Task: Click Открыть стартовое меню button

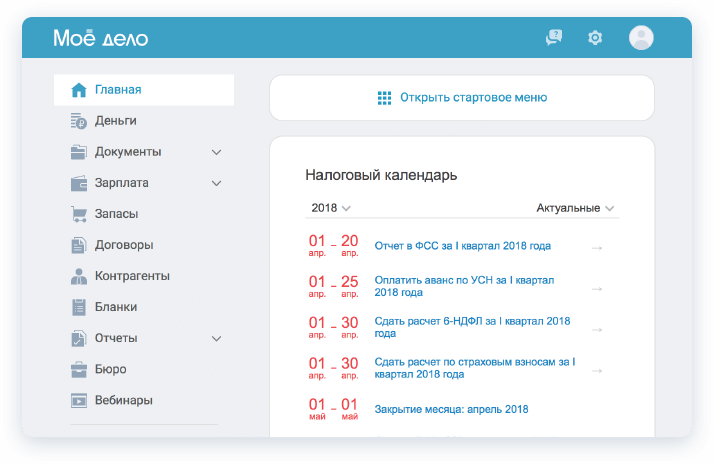Action: (462, 98)
